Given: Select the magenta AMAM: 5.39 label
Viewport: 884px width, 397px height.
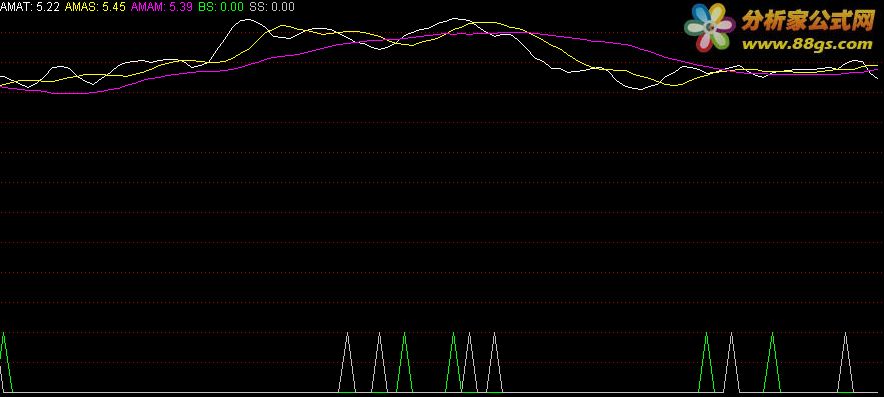Looking at the screenshot, I should click(x=162, y=7).
